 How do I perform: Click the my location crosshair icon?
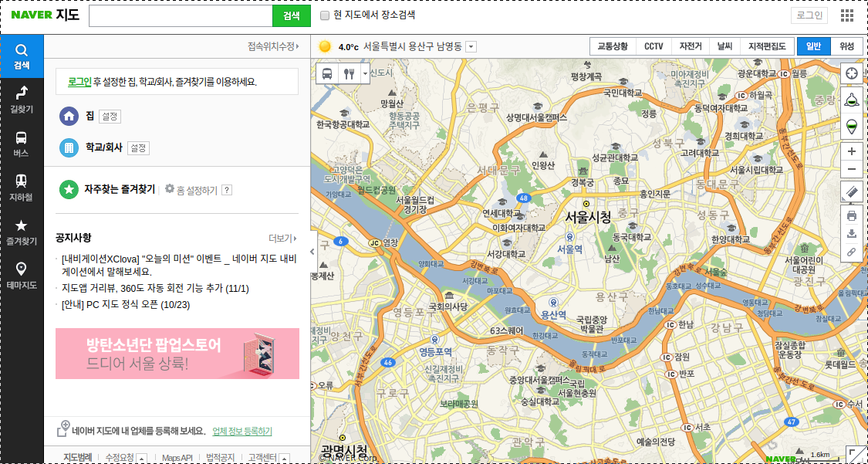click(852, 73)
